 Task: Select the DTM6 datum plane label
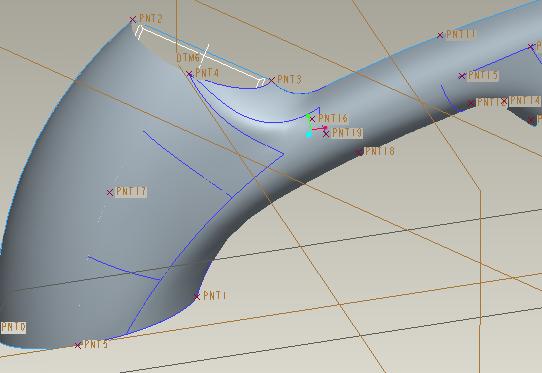point(188,58)
